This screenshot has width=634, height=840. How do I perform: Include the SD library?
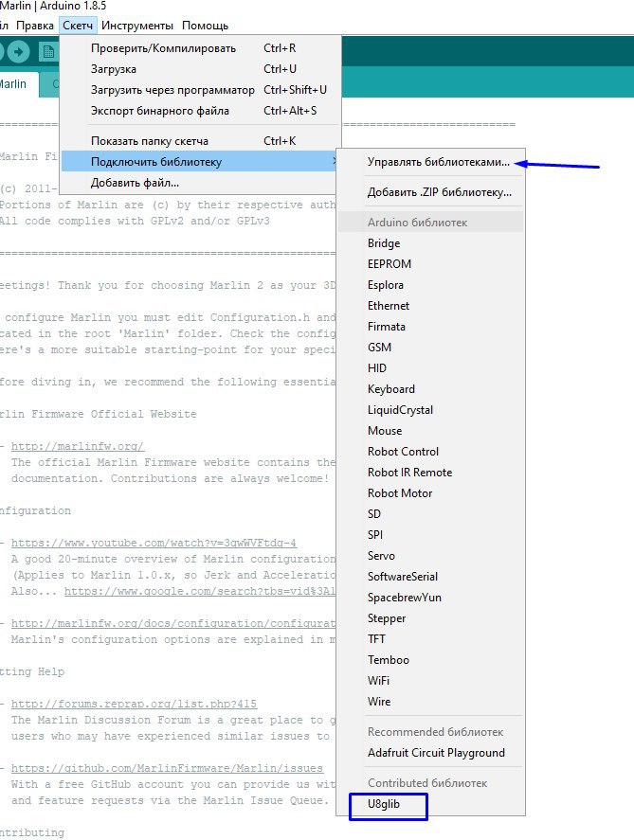pyautogui.click(x=431, y=513)
